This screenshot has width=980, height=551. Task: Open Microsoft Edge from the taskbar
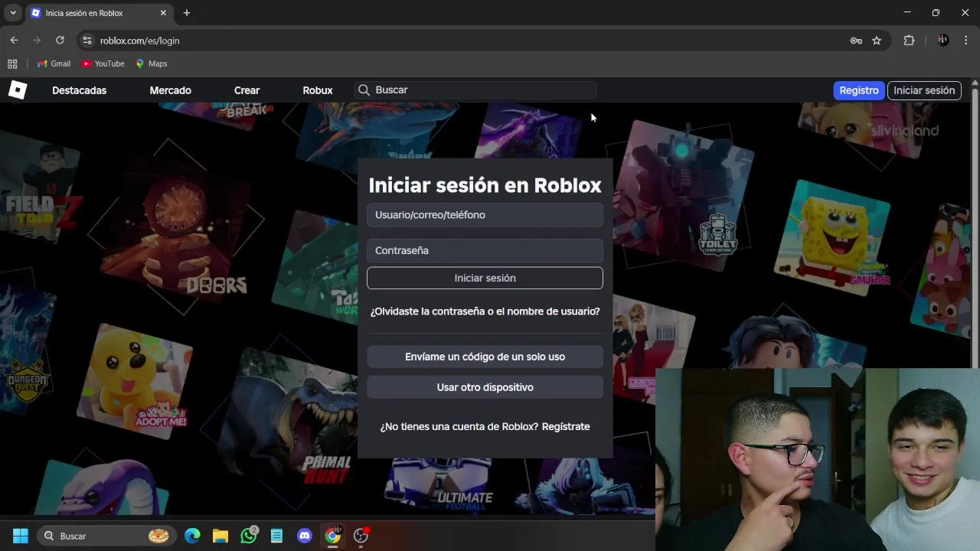click(192, 536)
